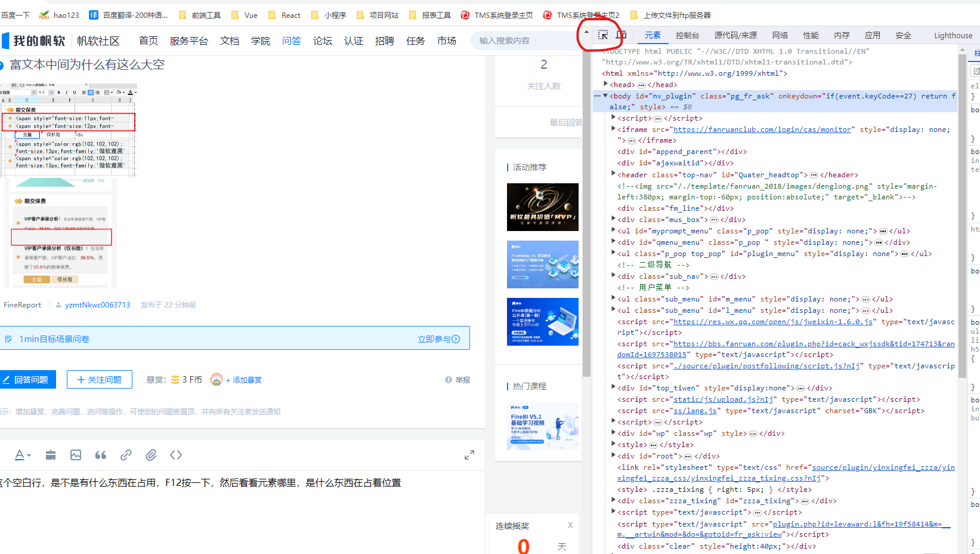Screen dimensions: 980x554
Task: Attach a file with the paperclip icon
Action: click(151, 455)
